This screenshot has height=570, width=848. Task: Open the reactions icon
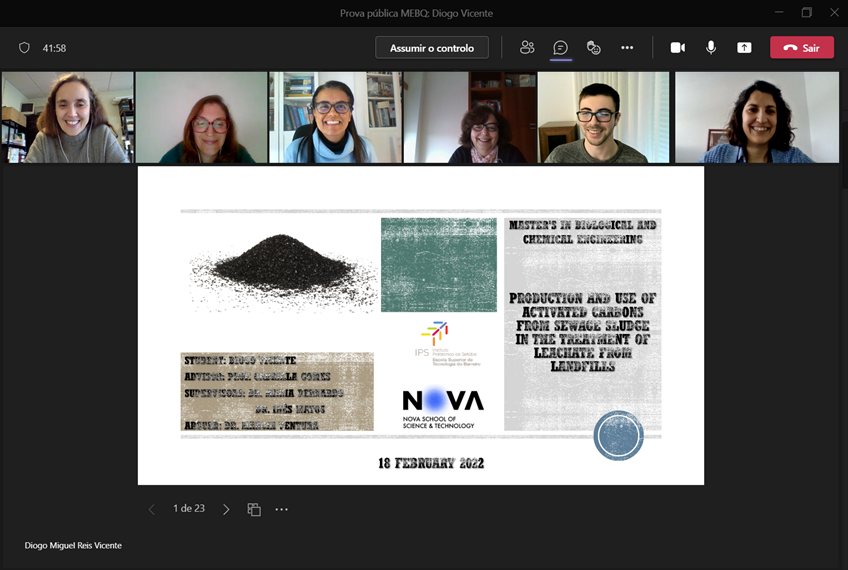point(594,47)
